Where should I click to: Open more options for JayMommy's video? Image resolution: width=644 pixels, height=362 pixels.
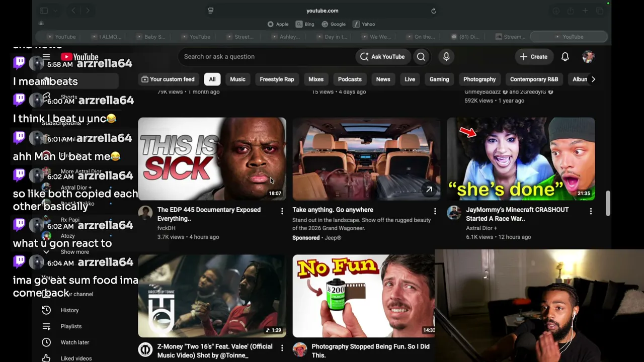pos(591,211)
